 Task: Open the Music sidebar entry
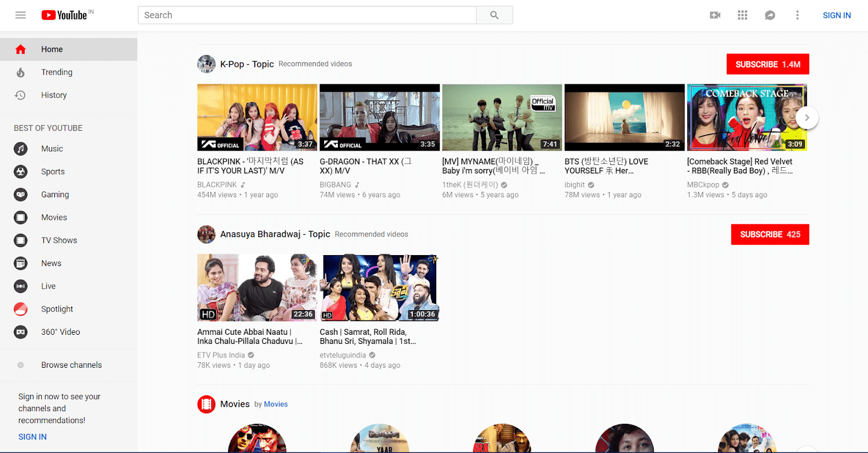tap(69, 148)
